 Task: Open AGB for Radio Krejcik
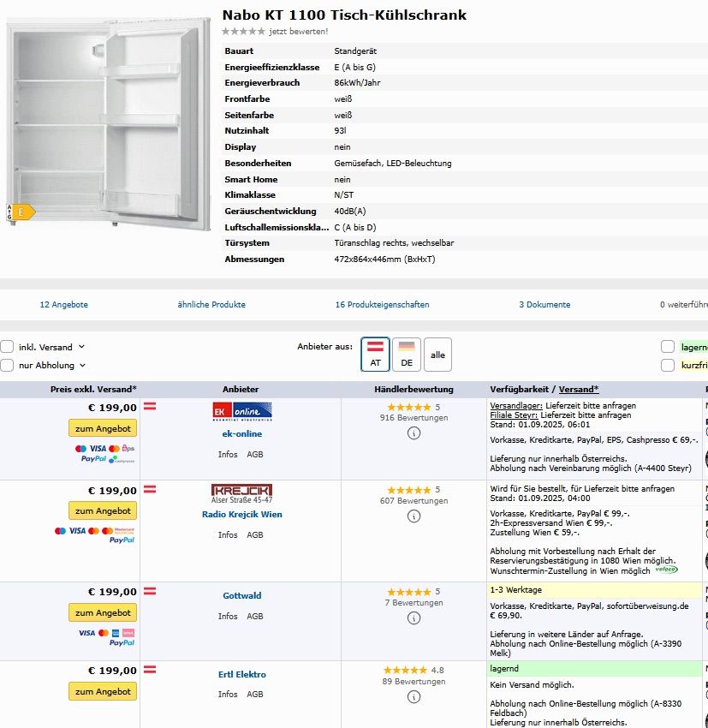(255, 534)
